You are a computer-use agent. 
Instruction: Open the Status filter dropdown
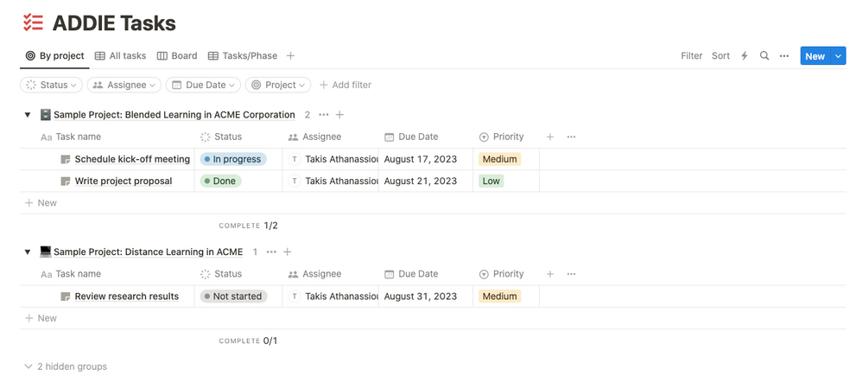coord(51,85)
